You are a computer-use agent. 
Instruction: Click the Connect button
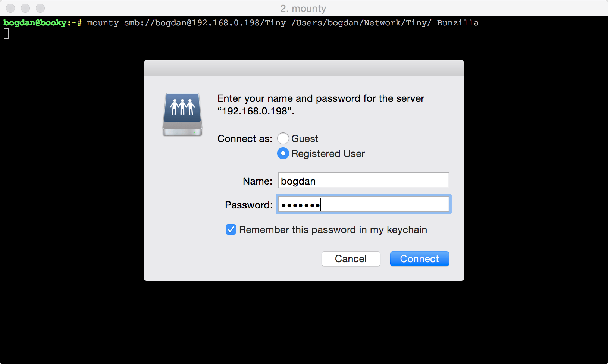click(x=419, y=258)
